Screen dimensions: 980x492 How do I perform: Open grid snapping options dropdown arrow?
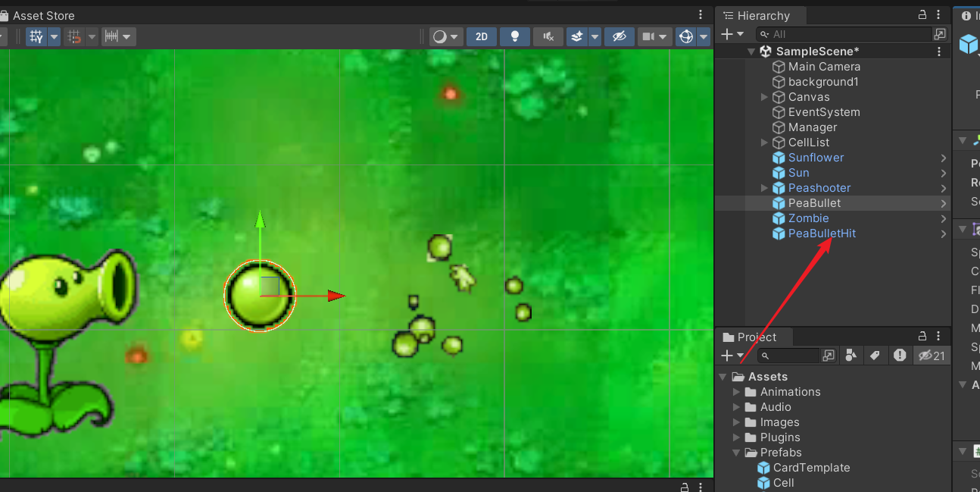54,36
